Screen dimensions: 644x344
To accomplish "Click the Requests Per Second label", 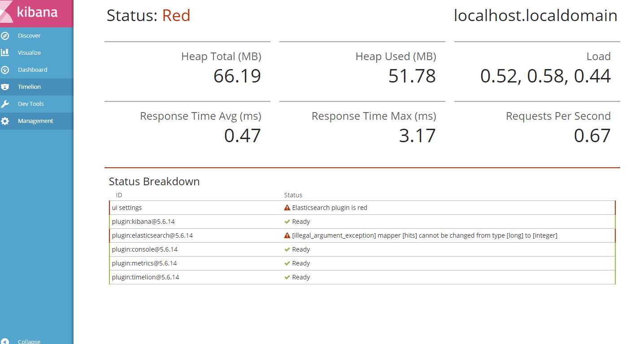I will [558, 116].
